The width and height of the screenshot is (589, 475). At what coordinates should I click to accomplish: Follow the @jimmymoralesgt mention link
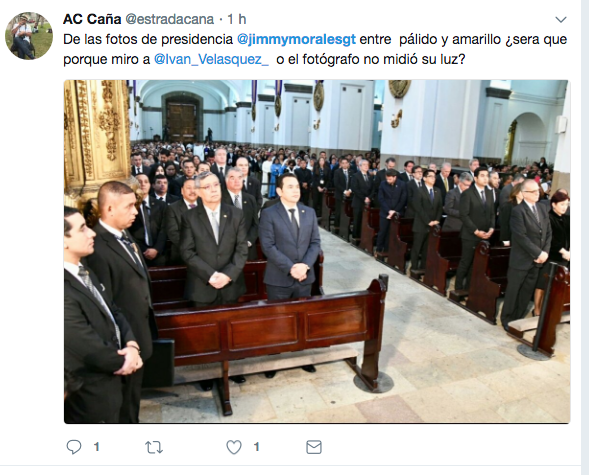pyautogui.click(x=296, y=39)
